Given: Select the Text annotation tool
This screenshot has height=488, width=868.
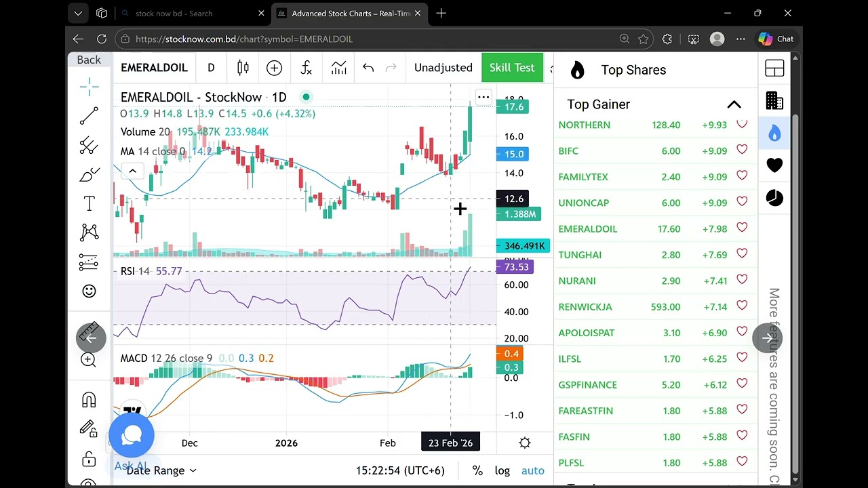Looking at the screenshot, I should 89,203.
